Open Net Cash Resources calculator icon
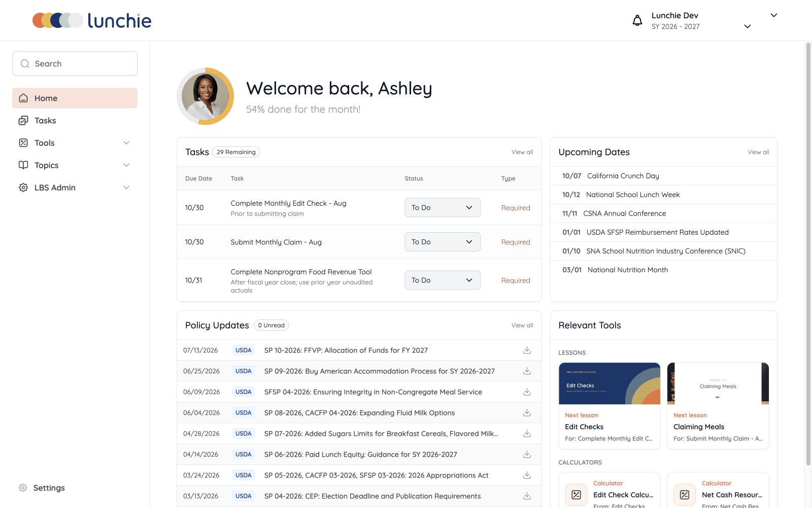 (x=685, y=494)
